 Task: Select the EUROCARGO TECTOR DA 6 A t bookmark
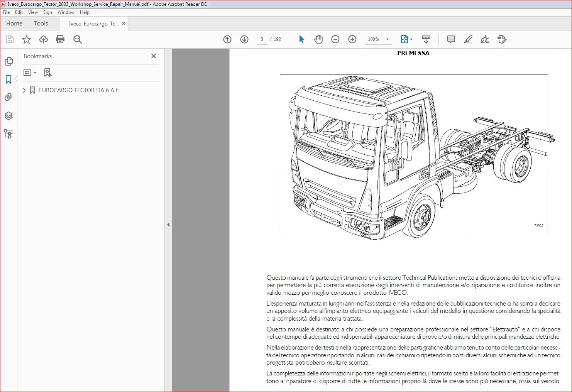click(x=78, y=90)
